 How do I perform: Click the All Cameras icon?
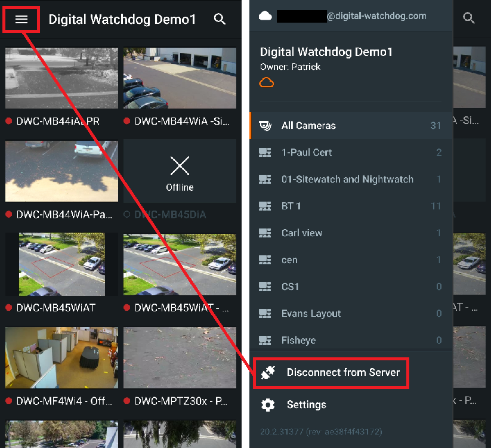point(265,126)
